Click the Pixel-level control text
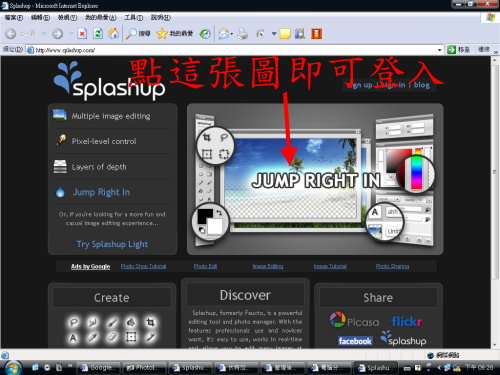 pyautogui.click(x=104, y=141)
